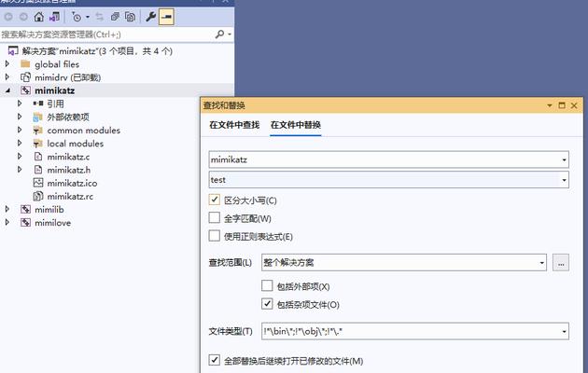Open the replace text history dropdown arrow

tap(564, 180)
